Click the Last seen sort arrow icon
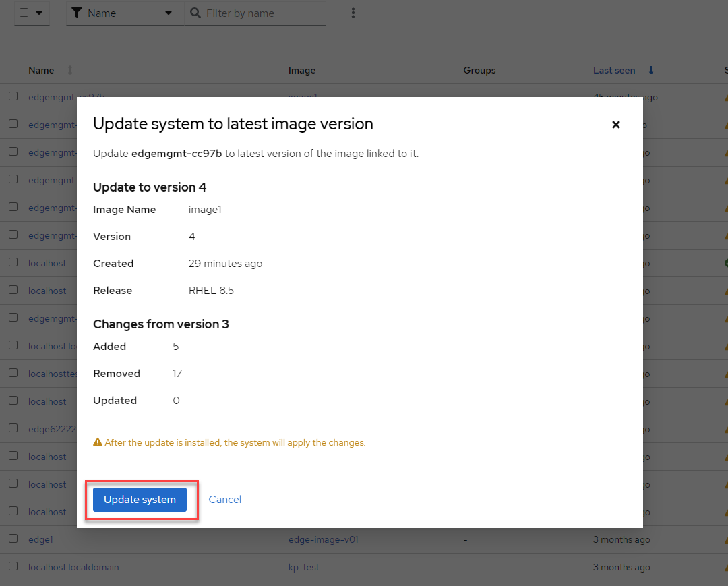This screenshot has width=728, height=586. (x=651, y=71)
